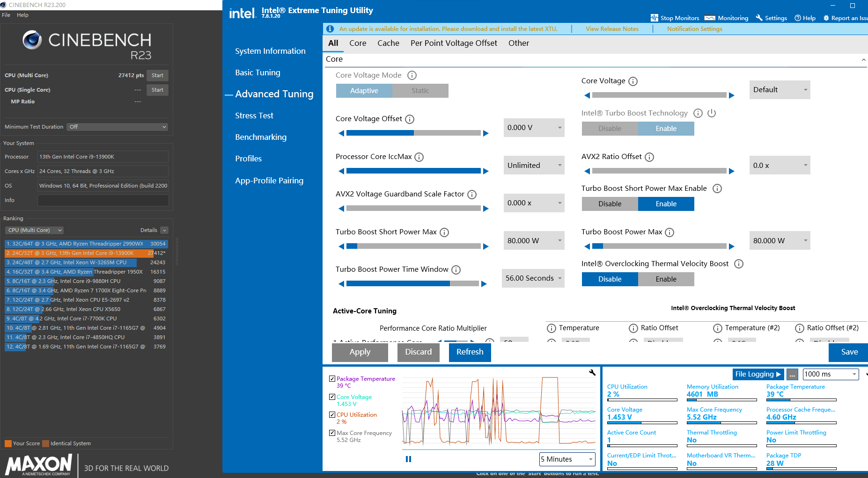Image resolution: width=868 pixels, height=478 pixels.
Task: Uncheck CPU Utilization graph checkbox
Action: [x=332, y=415]
